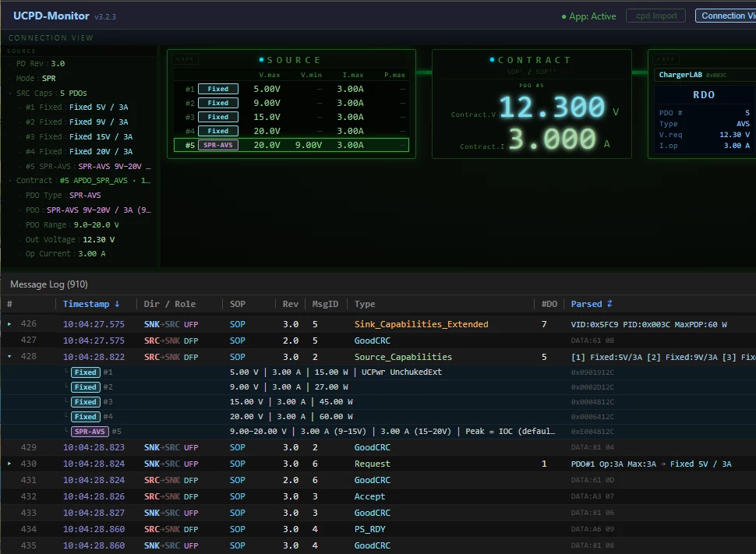Click the Parsed column header label

click(586, 304)
